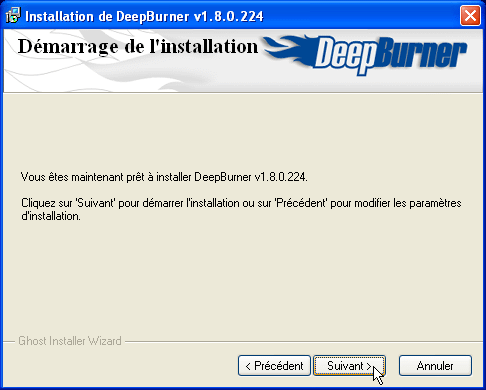The image size is (486, 390).
Task: Click the title bar text "Installation de DeepBurner"
Action: (x=107, y=16)
